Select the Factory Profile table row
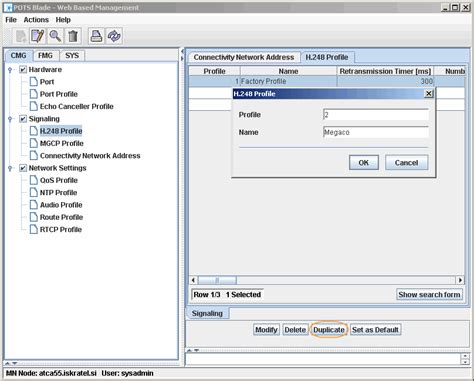Screen dimensions: 474x381 pos(327,81)
